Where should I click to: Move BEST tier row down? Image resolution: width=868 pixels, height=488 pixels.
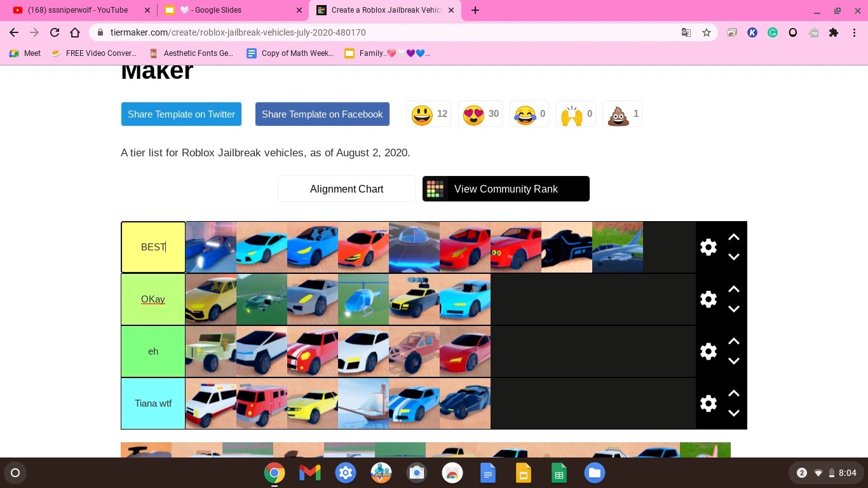click(734, 257)
